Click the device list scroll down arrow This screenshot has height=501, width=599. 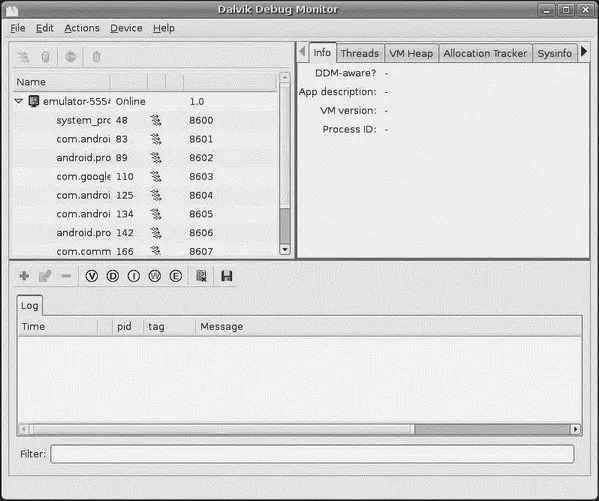click(285, 250)
